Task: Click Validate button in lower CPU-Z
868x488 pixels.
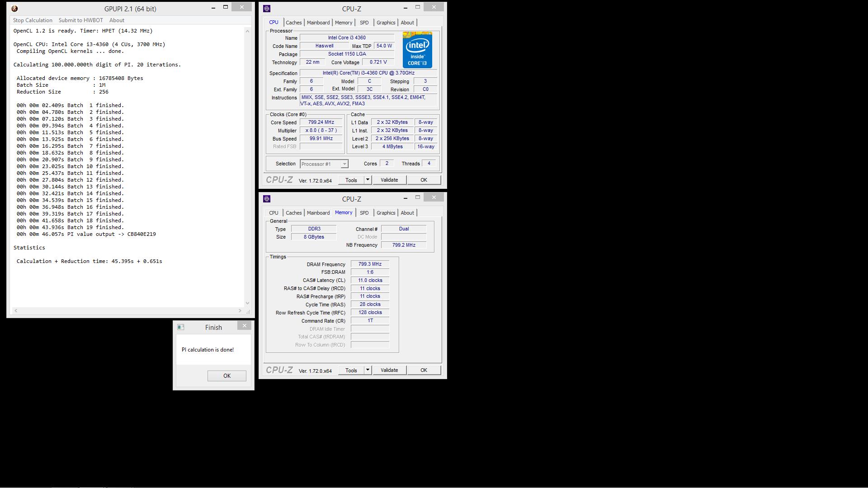Action: [x=389, y=370]
